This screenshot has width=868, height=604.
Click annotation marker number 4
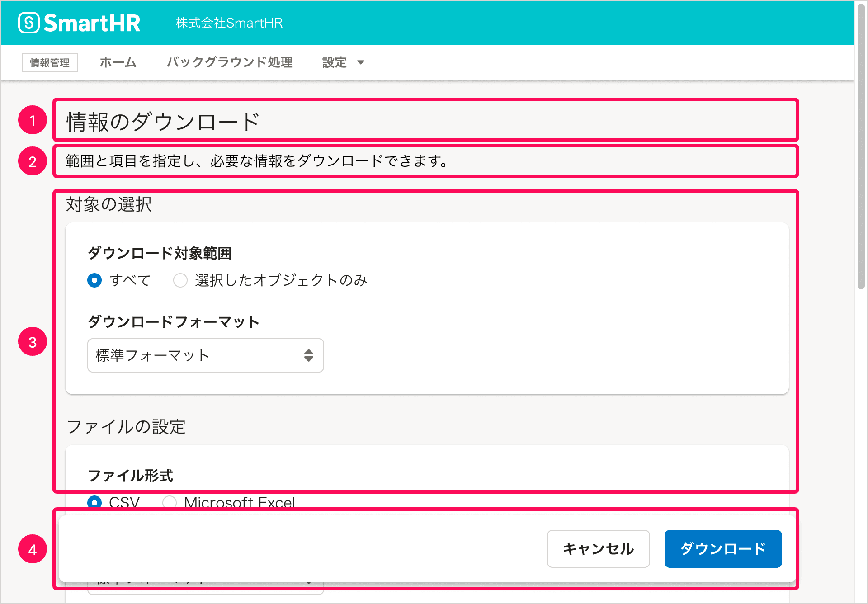pyautogui.click(x=32, y=550)
